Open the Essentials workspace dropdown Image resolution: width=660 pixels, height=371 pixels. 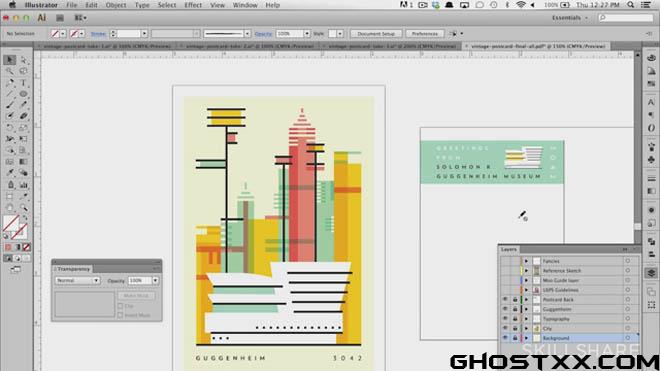tap(569, 18)
